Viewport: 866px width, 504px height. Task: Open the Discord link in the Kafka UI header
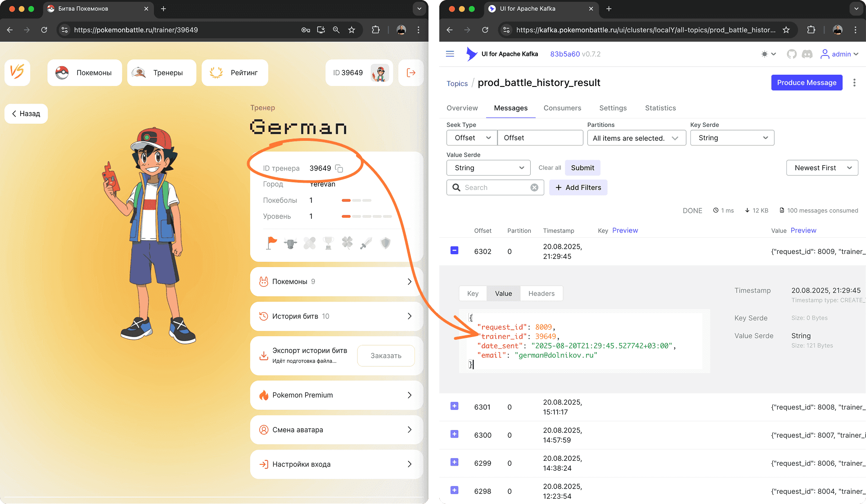pos(807,54)
